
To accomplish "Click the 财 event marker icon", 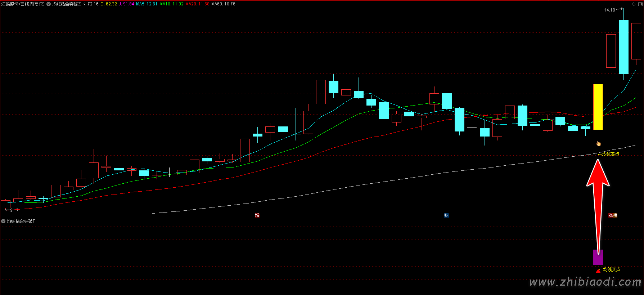I will tap(446, 215).
